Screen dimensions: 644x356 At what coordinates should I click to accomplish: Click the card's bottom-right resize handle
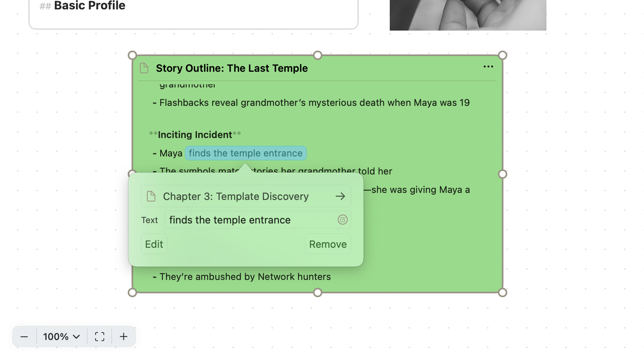tap(503, 292)
